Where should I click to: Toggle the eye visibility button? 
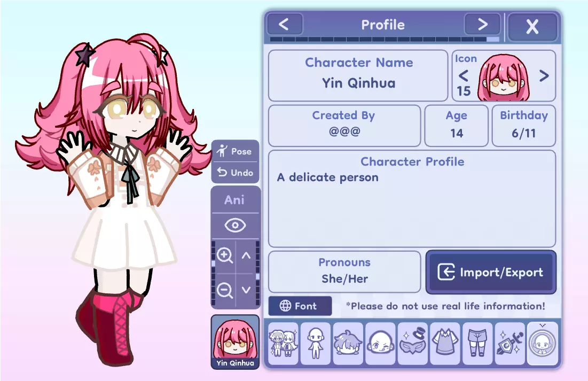click(235, 226)
